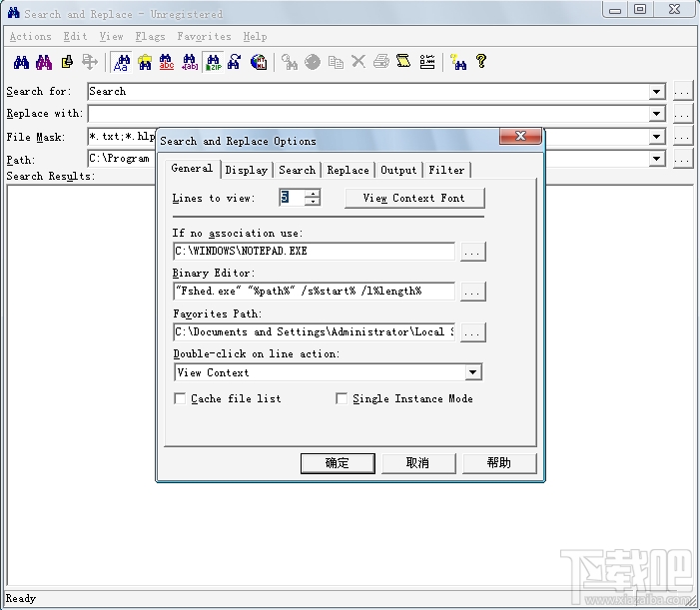Viewport: 700px width, 610px height.
Task: Click the Favorites Path text field
Action: point(315,332)
